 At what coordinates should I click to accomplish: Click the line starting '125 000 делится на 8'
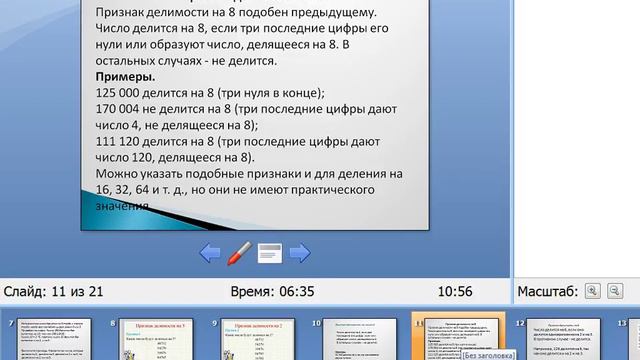pyautogui.click(x=210, y=93)
